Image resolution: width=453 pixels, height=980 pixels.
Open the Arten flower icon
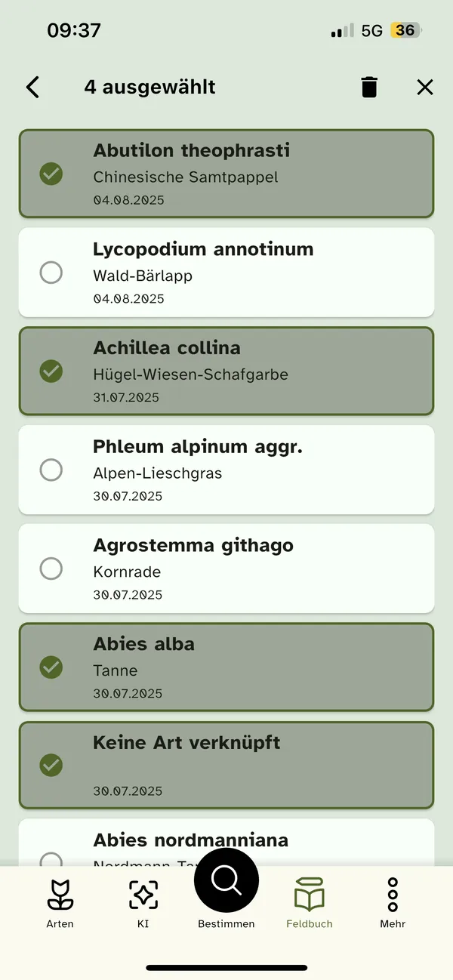pyautogui.click(x=60, y=895)
